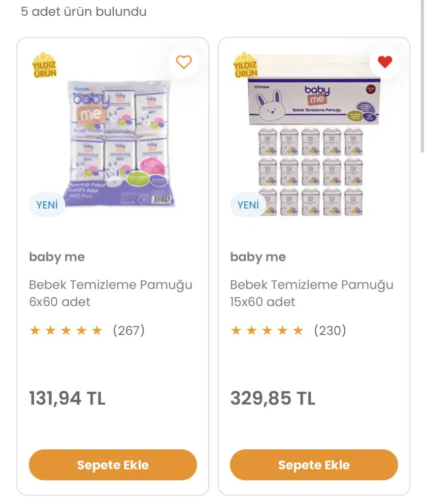Click the 131,94 TL price
The image size is (427, 504).
click(x=67, y=398)
